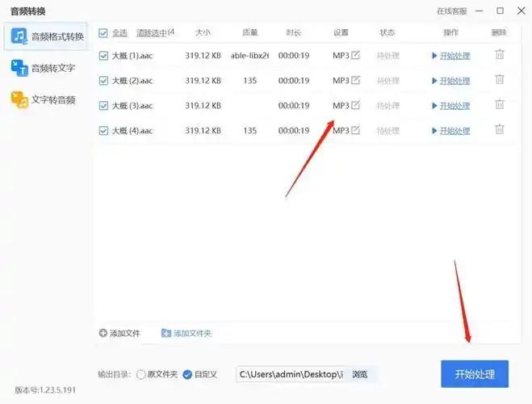Edit format settings icon for 大概 (1).aac

tap(355, 55)
